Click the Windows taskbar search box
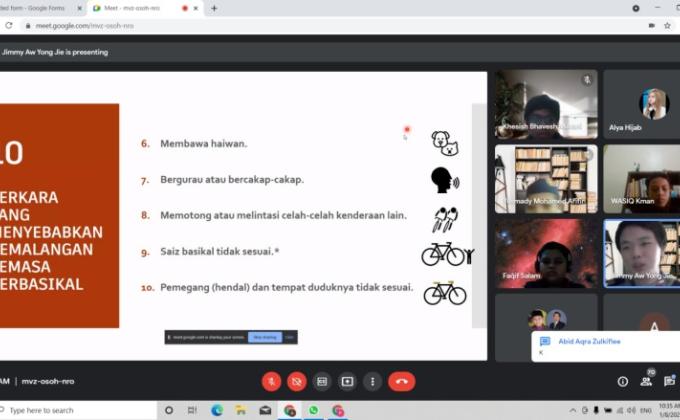 pos(80,410)
